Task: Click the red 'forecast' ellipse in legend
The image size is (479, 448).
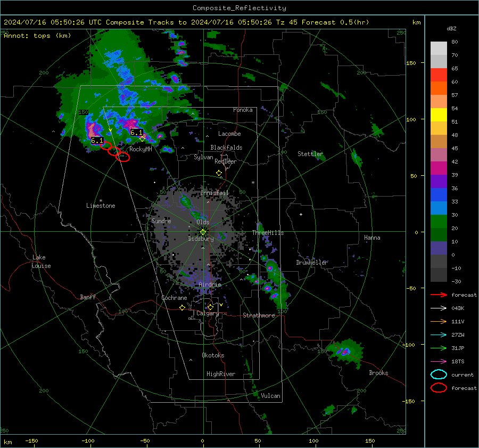Action: tap(439, 388)
